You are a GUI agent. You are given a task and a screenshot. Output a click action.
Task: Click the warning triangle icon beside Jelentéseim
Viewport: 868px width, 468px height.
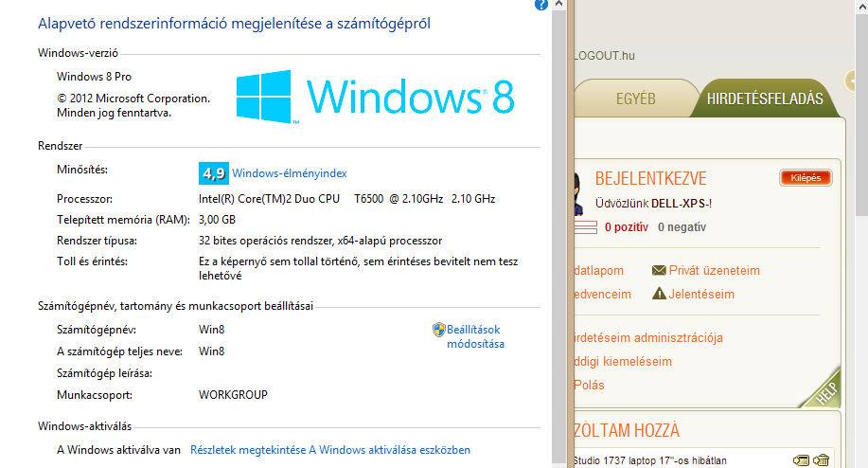(x=659, y=294)
